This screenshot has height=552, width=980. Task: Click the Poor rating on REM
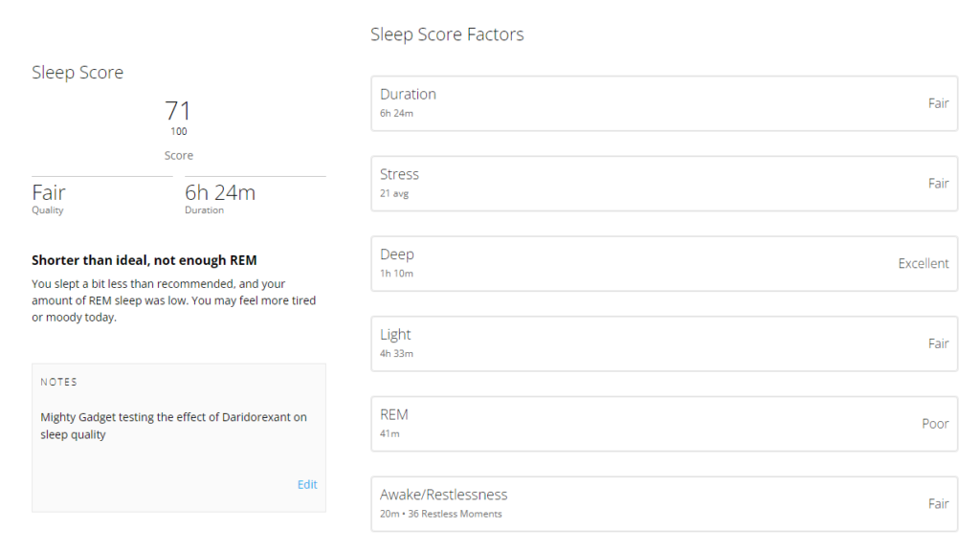pos(935,424)
